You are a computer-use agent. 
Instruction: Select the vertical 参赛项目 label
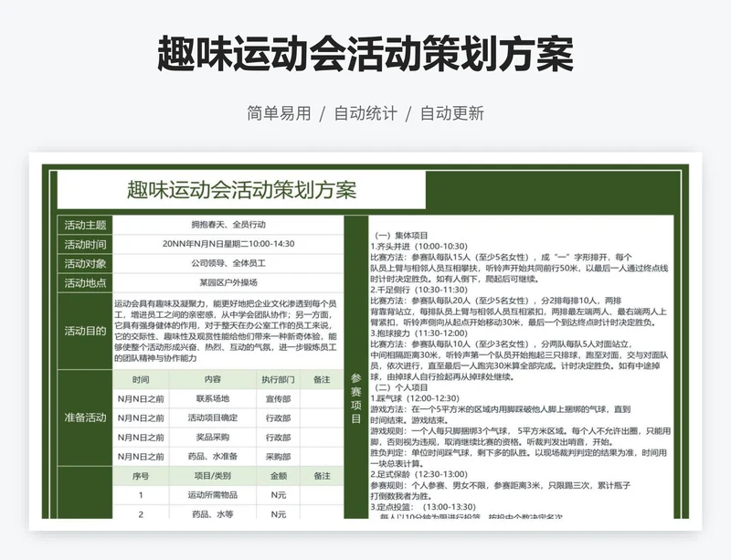[356, 398]
